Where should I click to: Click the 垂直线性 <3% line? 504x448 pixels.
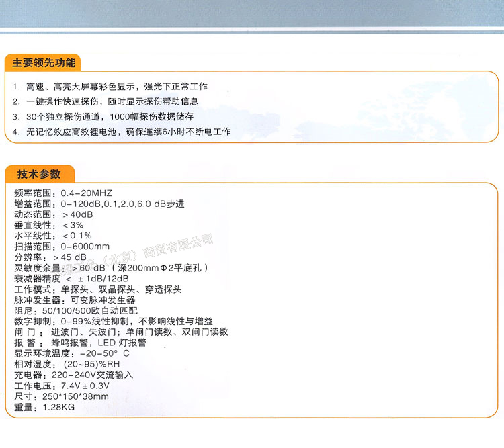pyautogui.click(x=49, y=225)
